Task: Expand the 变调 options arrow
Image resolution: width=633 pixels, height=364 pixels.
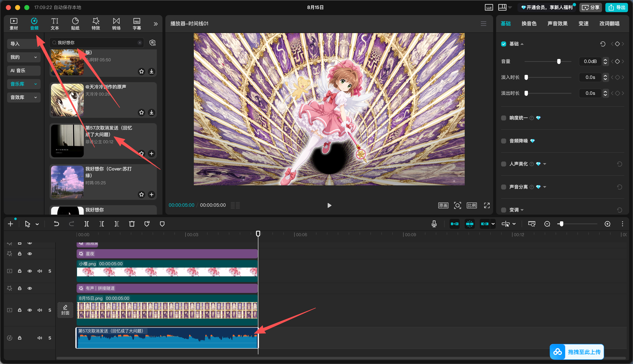Action: point(522,210)
